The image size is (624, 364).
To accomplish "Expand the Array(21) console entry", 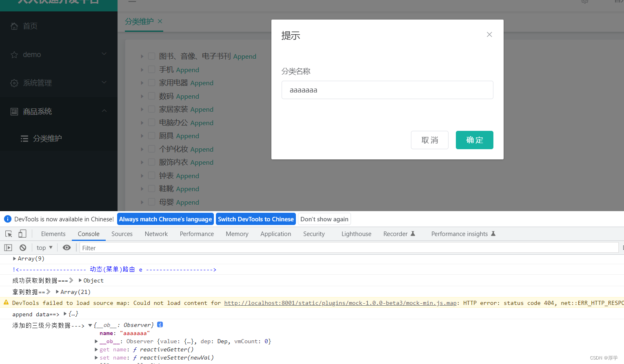I will coord(58,292).
